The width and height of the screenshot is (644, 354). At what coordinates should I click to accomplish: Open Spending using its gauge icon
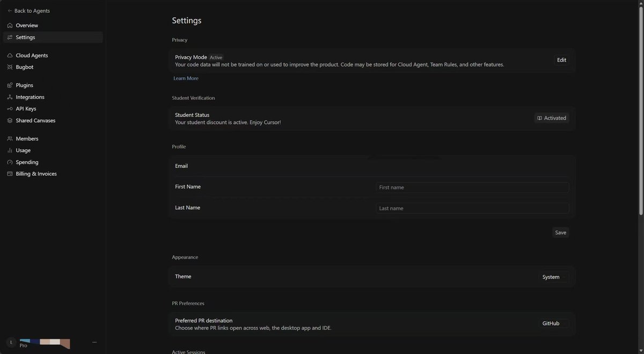10,163
